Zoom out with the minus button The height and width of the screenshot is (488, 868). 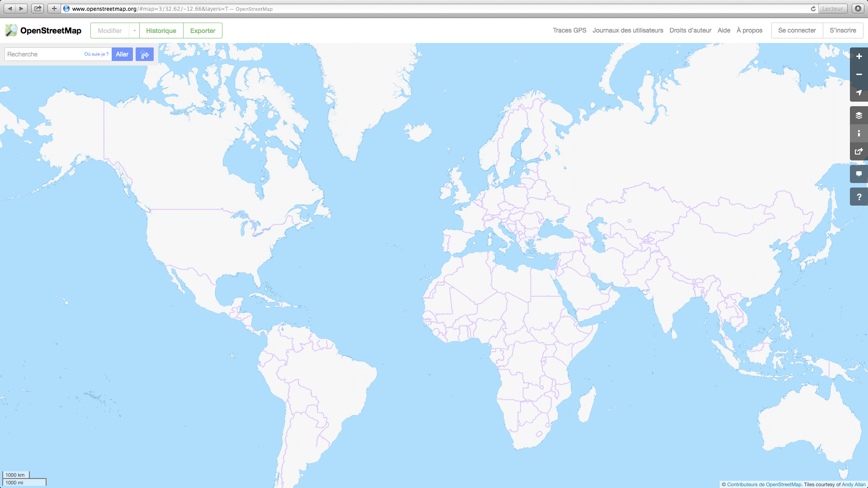pyautogui.click(x=859, y=75)
